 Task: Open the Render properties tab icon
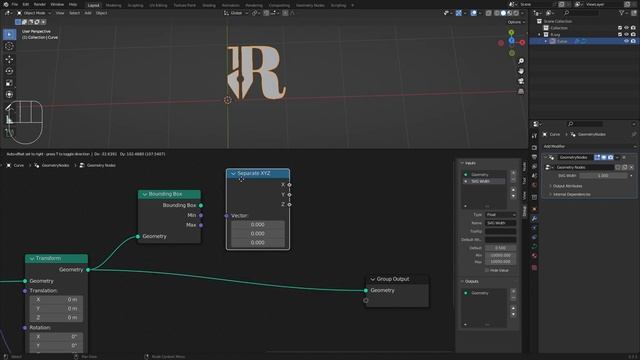pos(534,147)
